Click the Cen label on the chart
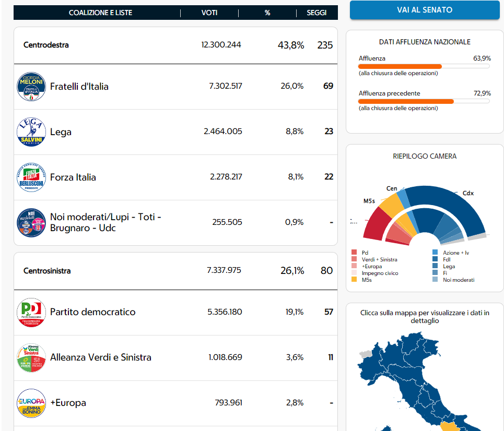This screenshot has height=431, width=504. click(x=392, y=188)
